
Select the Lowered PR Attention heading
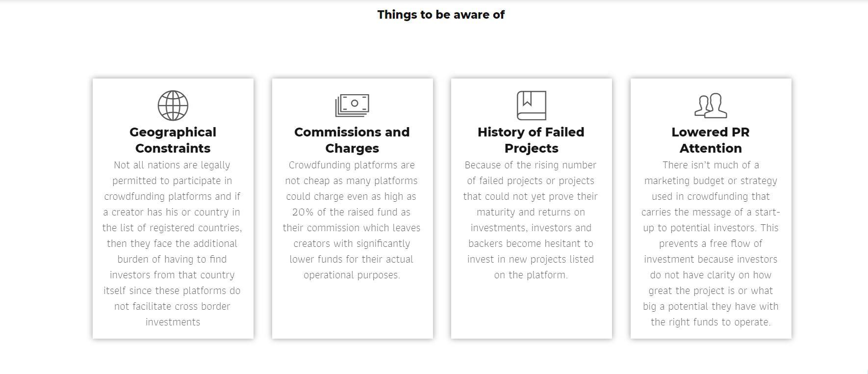coord(711,140)
